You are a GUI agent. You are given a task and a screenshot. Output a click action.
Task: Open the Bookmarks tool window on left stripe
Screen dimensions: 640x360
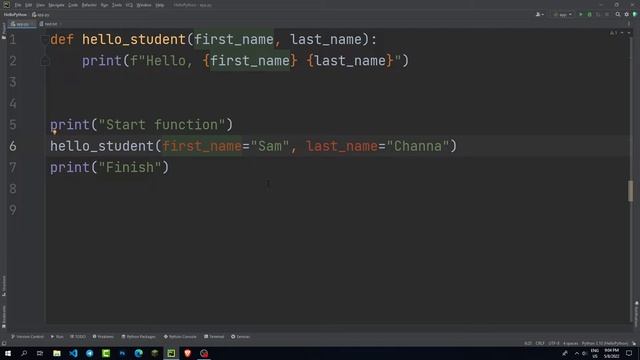click(4, 316)
